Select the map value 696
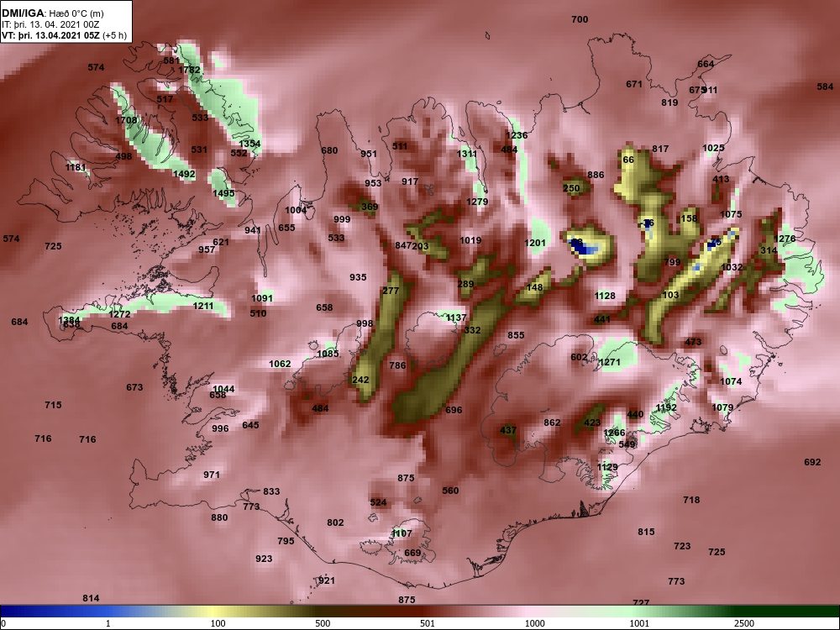This screenshot has width=840, height=630. click(454, 411)
